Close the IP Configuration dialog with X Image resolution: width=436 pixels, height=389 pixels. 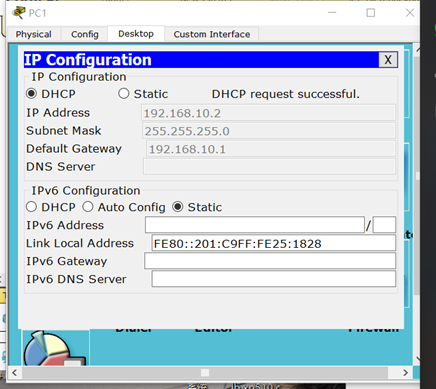(388, 60)
